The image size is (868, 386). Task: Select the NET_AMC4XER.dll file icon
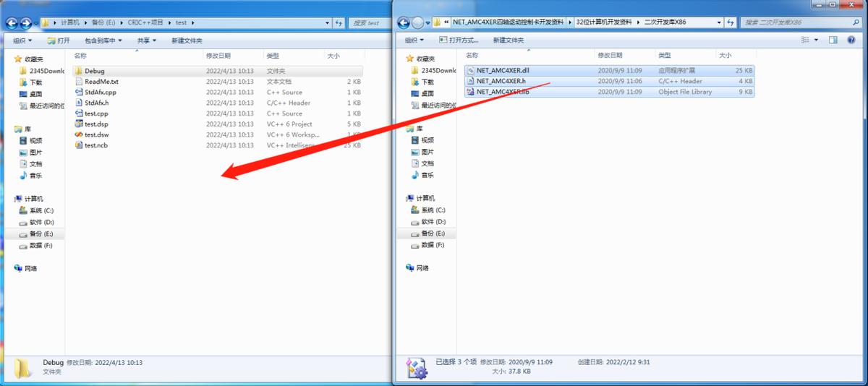click(x=470, y=70)
